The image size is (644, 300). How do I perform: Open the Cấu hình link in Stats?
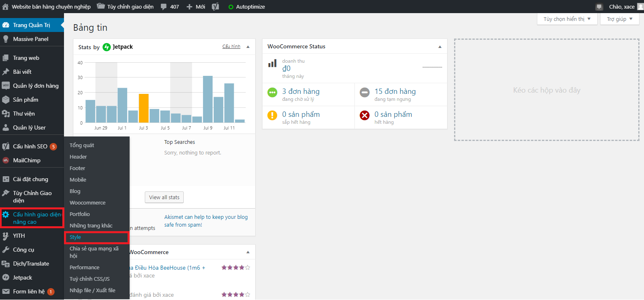point(231,47)
